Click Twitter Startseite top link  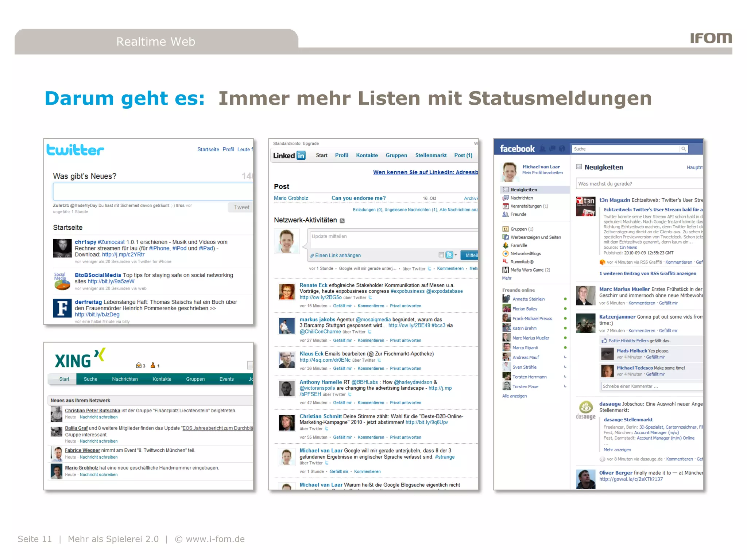coord(208,149)
